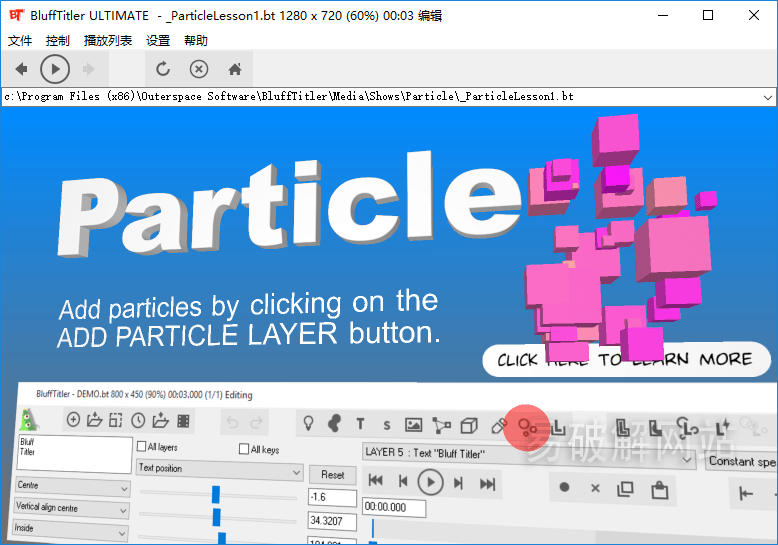The height and width of the screenshot is (545, 778).
Task: Click the dashed-square resolution icon
Action: tap(116, 420)
